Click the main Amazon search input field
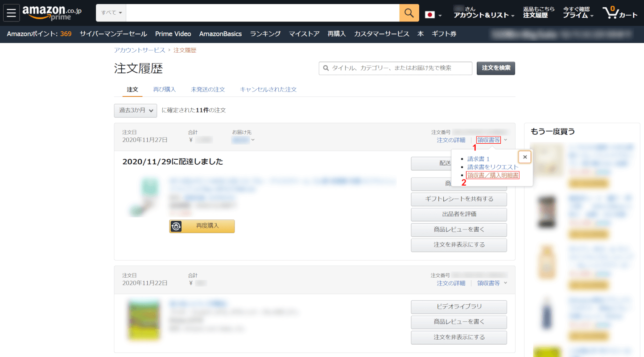 coord(263,13)
